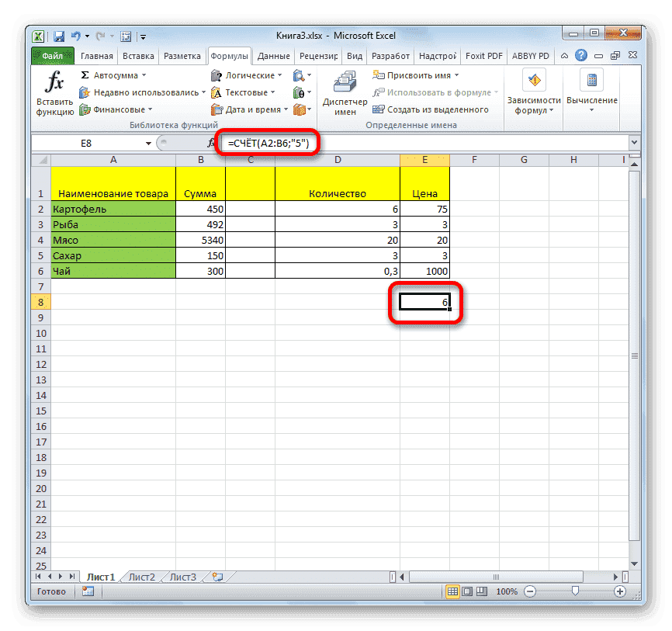
Task: Open the Файл menu
Action: pos(52,55)
